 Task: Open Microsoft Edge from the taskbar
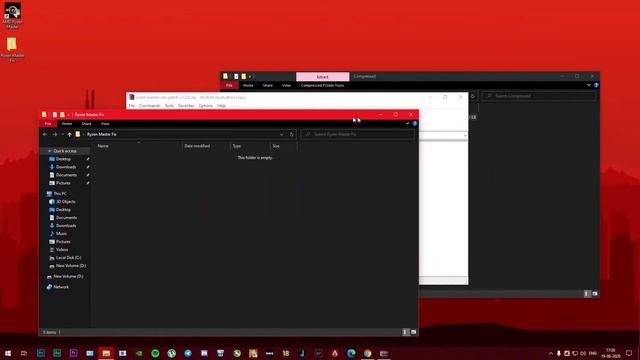[351, 353]
